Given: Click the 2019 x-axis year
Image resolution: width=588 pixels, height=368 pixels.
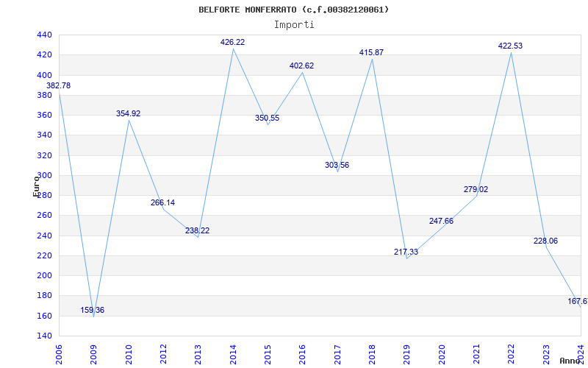Looking at the screenshot, I should [407, 355].
